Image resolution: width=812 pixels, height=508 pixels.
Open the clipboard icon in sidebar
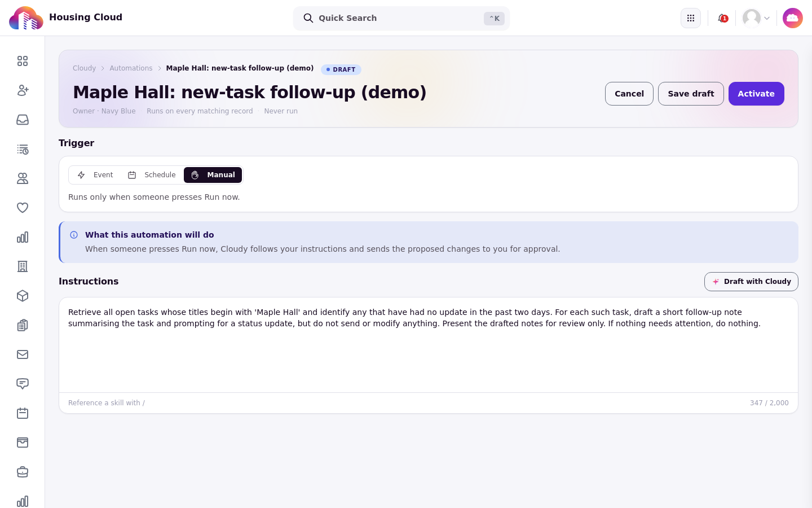click(x=23, y=325)
